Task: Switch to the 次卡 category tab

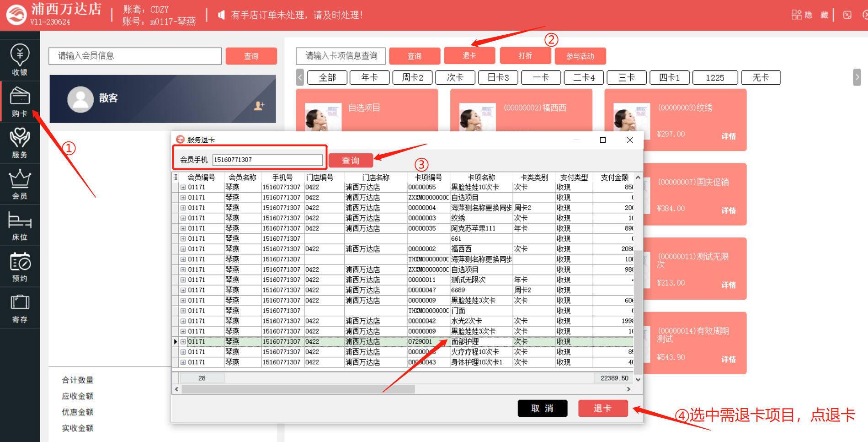Action: tap(455, 78)
